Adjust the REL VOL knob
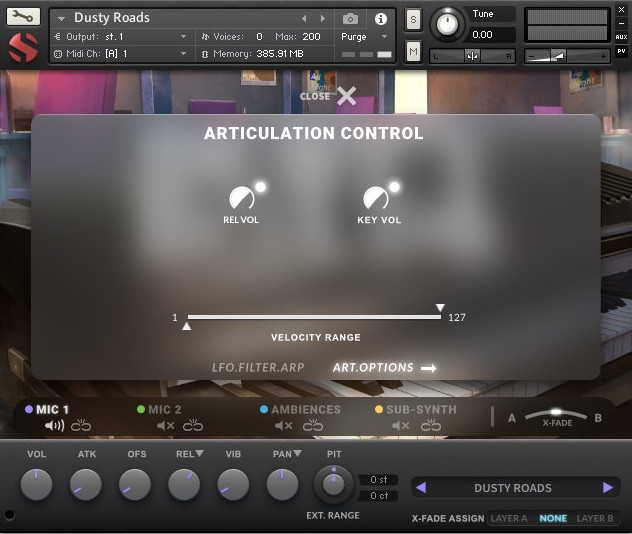632x534 pixels. (x=242, y=197)
